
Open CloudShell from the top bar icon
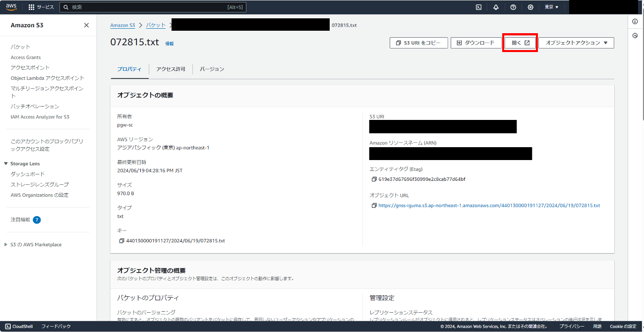point(478,7)
